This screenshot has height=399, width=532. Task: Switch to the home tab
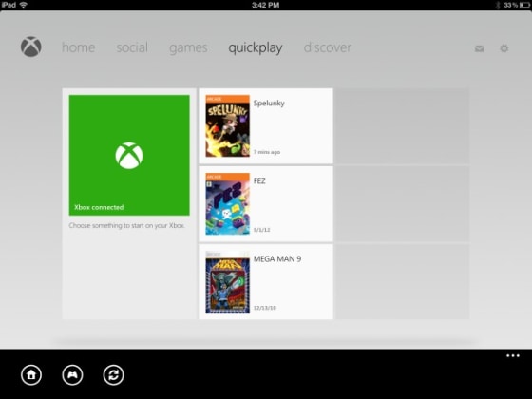(x=78, y=47)
